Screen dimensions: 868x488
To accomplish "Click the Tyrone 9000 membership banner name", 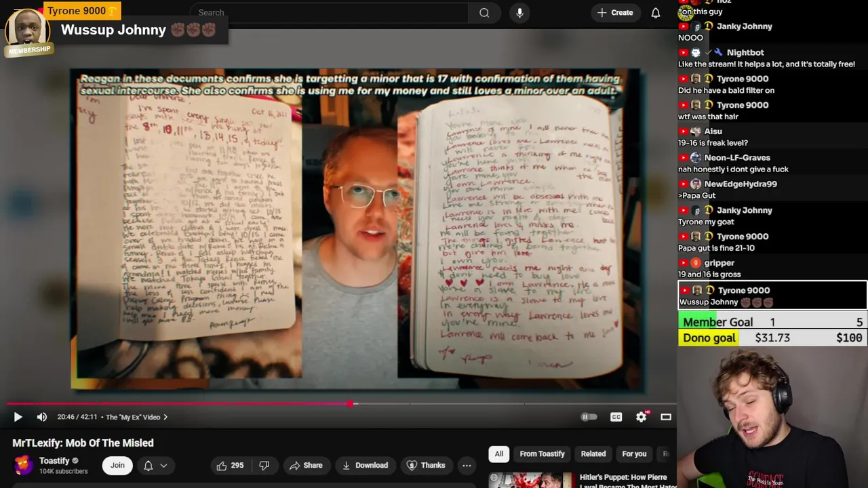I will coord(77,11).
